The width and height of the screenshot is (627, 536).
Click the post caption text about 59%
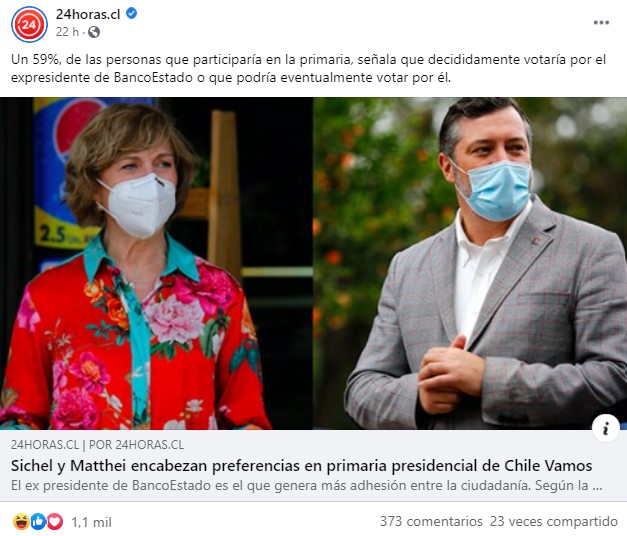(x=308, y=68)
